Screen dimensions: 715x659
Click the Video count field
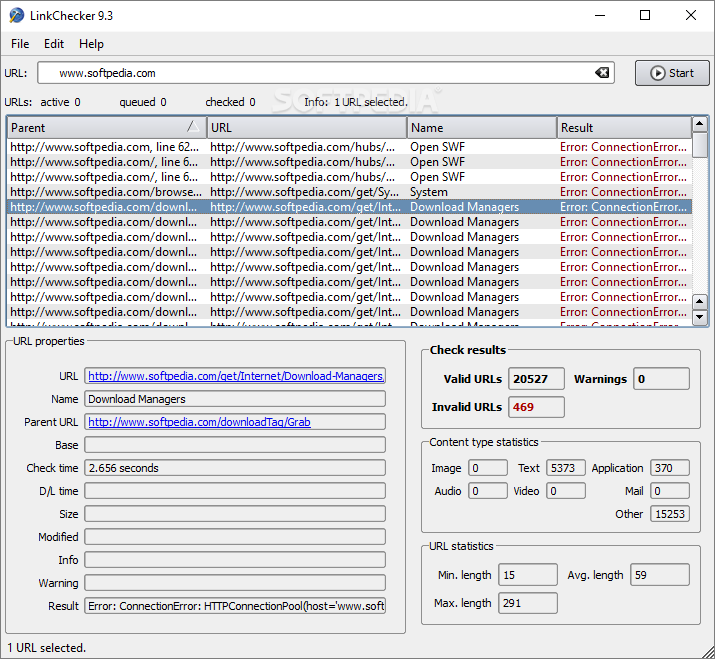tap(565, 491)
